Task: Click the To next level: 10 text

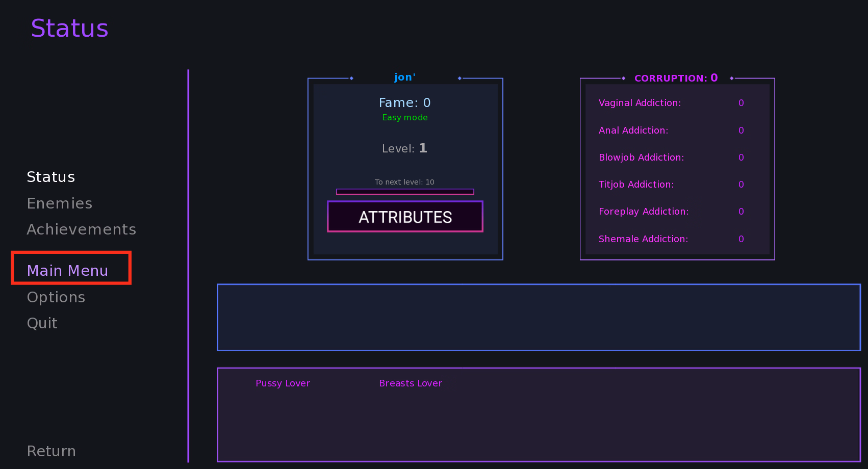Action: click(405, 182)
